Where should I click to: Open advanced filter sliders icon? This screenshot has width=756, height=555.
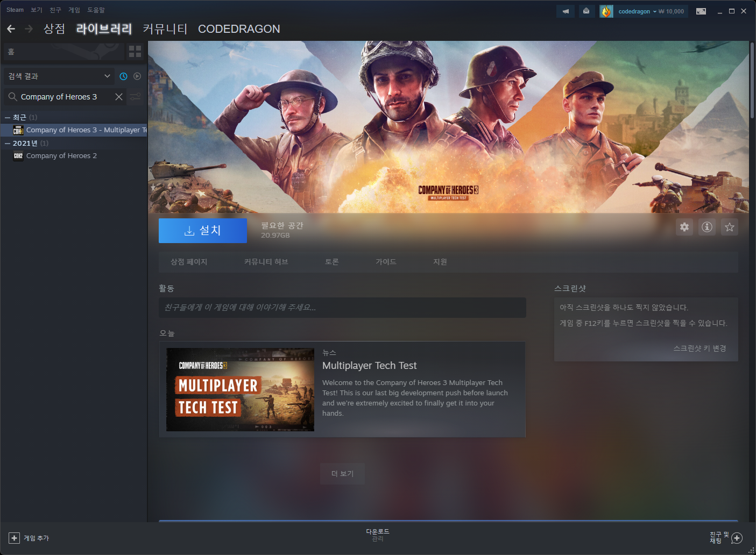click(135, 97)
